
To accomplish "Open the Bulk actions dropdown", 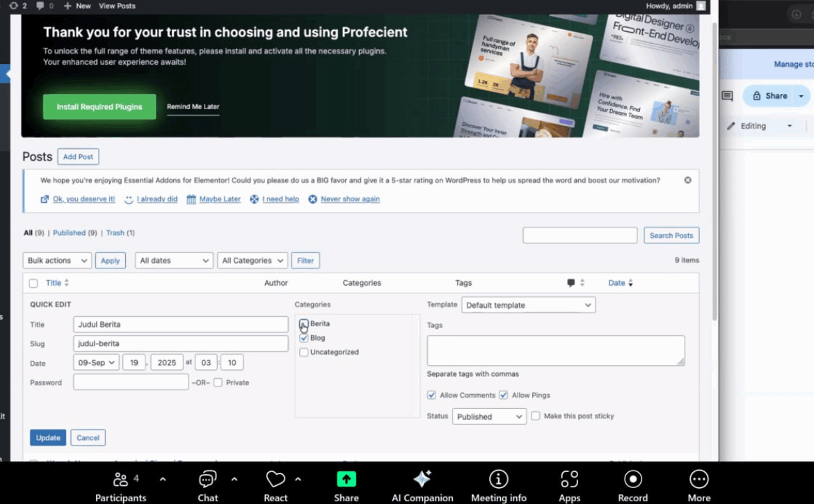I will (57, 261).
